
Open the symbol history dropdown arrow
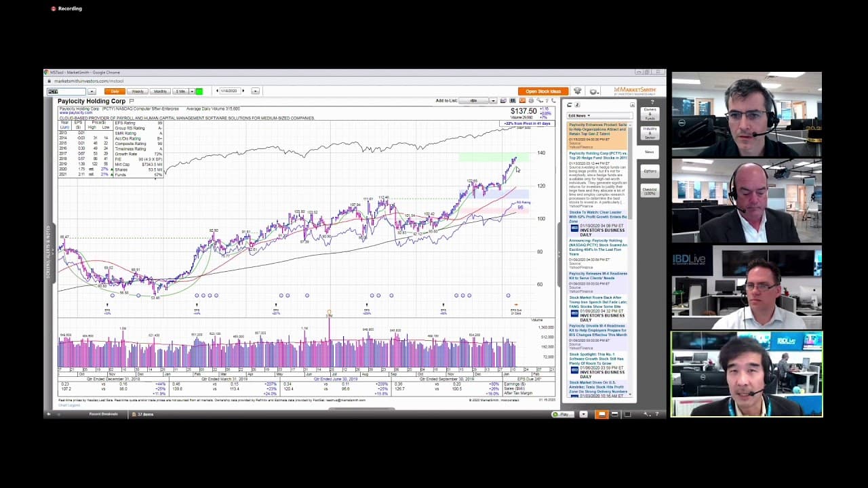[x=92, y=91]
